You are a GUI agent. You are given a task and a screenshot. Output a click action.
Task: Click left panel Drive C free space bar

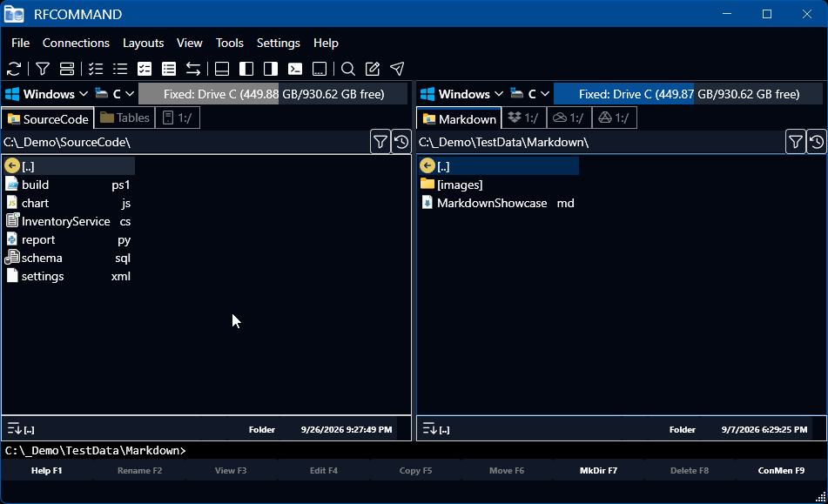pos(273,94)
